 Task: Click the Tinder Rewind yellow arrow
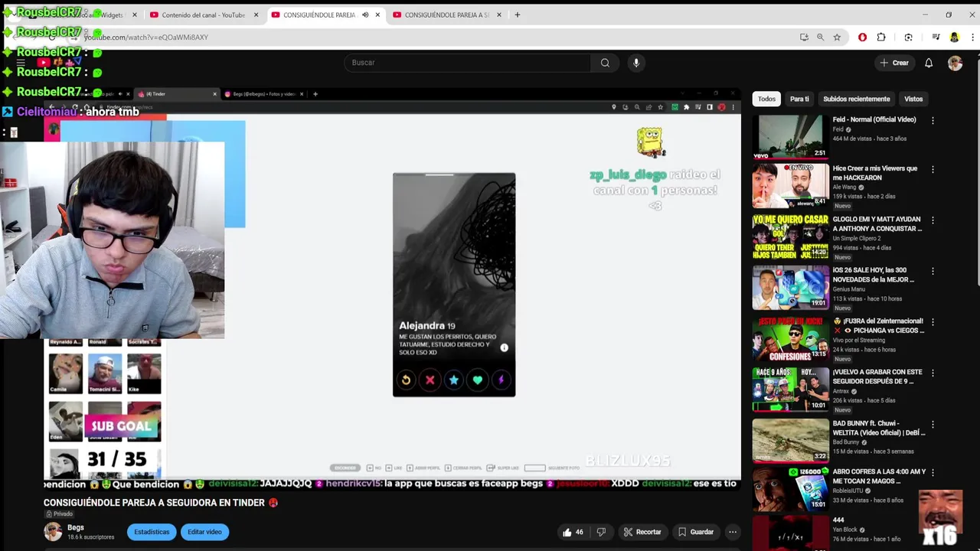[x=406, y=380]
